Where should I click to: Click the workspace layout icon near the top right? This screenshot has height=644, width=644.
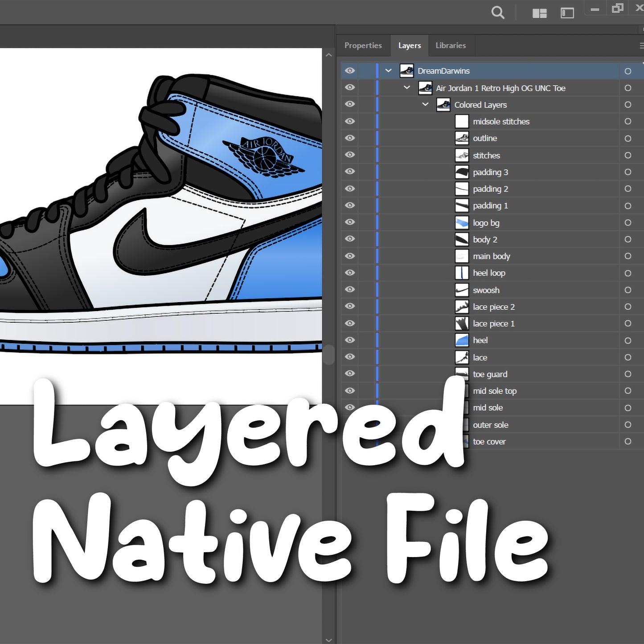coord(540,13)
